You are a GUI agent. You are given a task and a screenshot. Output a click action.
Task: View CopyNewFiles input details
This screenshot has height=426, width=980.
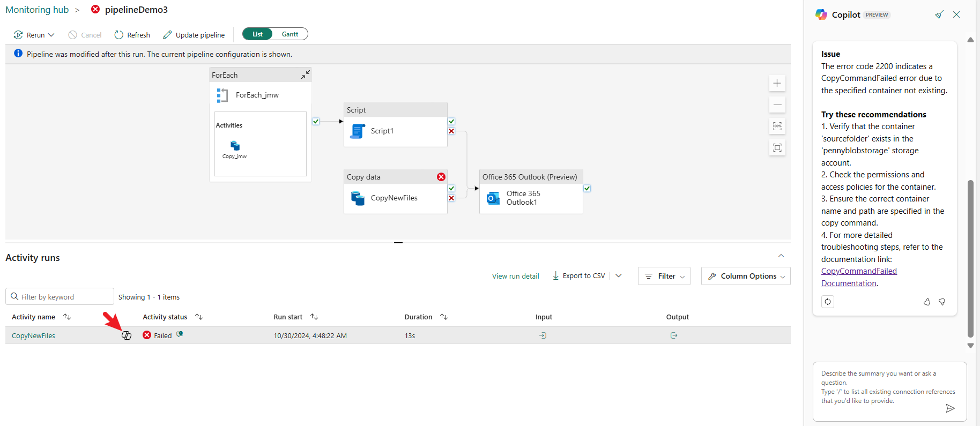[543, 335]
